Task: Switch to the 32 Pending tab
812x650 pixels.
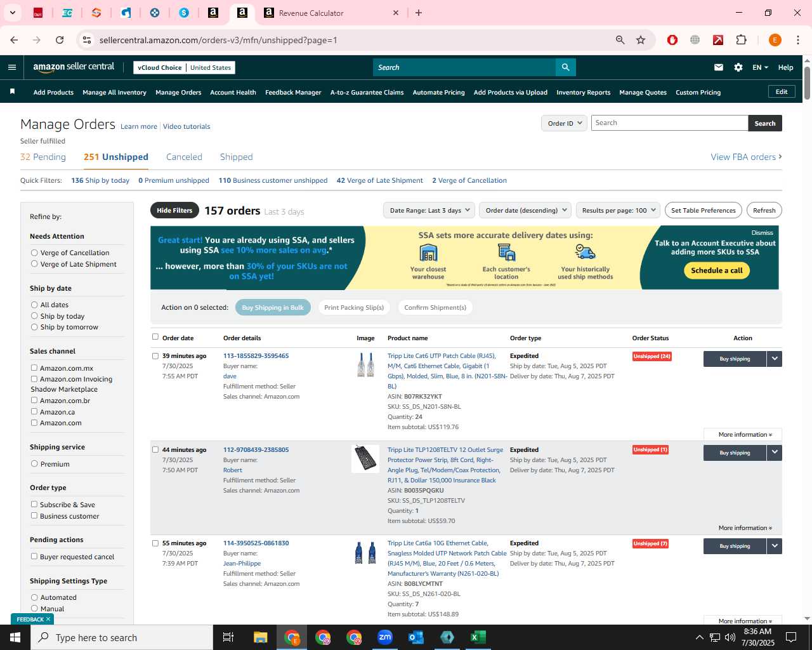Action: point(43,157)
